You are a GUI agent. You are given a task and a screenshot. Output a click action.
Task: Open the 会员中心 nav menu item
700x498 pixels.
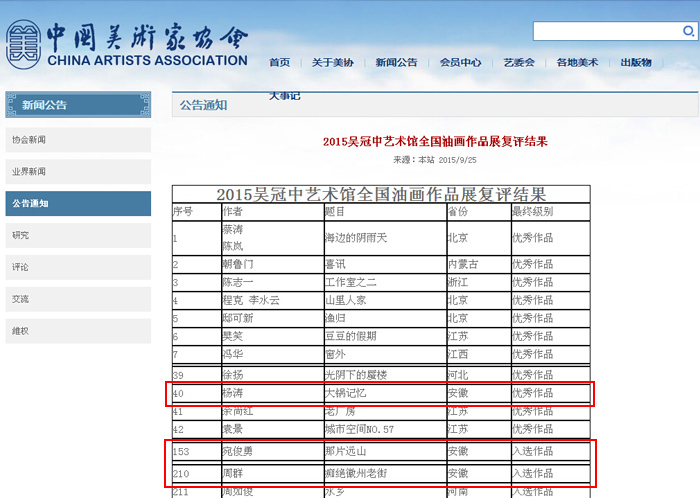pyautogui.click(x=460, y=62)
